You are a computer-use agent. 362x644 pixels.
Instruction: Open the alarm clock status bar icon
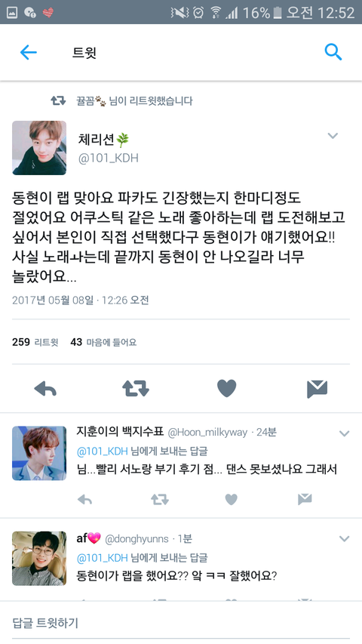[198, 12]
